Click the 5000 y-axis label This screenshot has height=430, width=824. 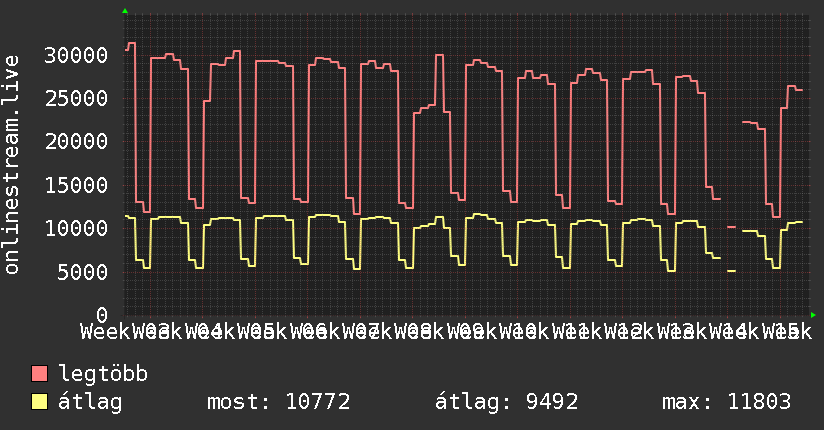coord(83,272)
